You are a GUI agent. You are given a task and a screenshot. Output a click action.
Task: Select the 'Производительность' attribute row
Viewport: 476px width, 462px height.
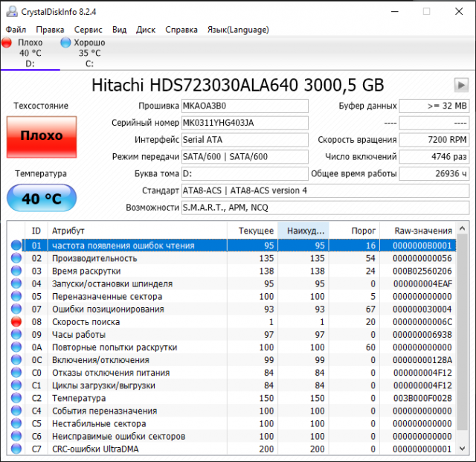tap(231, 258)
